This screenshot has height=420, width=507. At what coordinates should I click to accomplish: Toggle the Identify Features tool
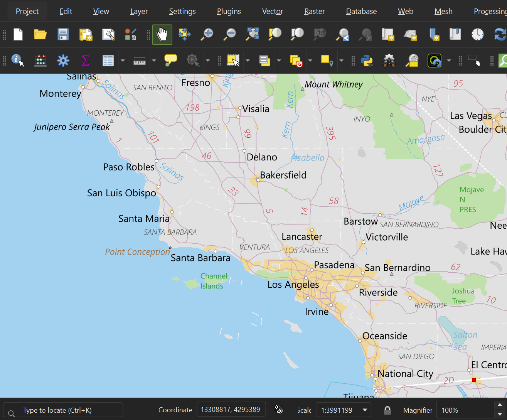pyautogui.click(x=18, y=61)
